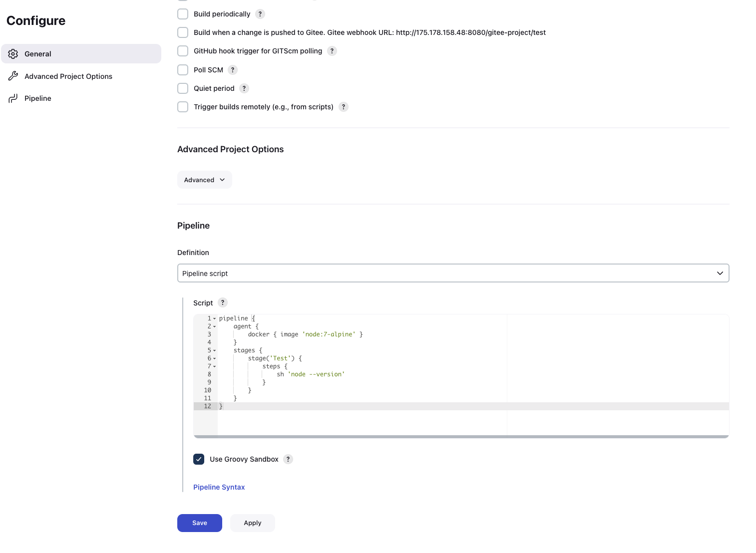This screenshot has width=756, height=553.
Task: Collapse the steps block fold arrow on line 7
Action: (x=215, y=366)
